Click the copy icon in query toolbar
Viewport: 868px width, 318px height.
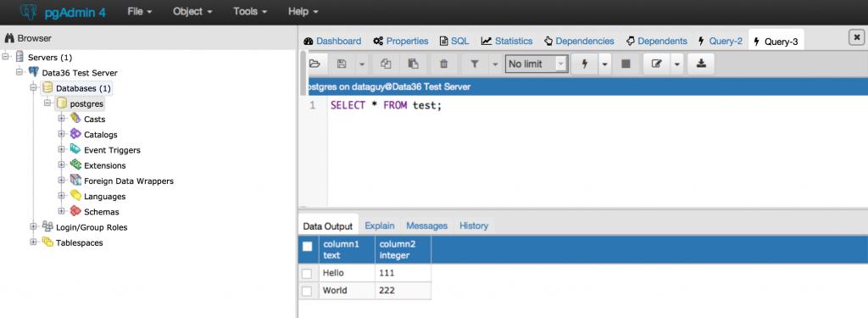tap(387, 64)
